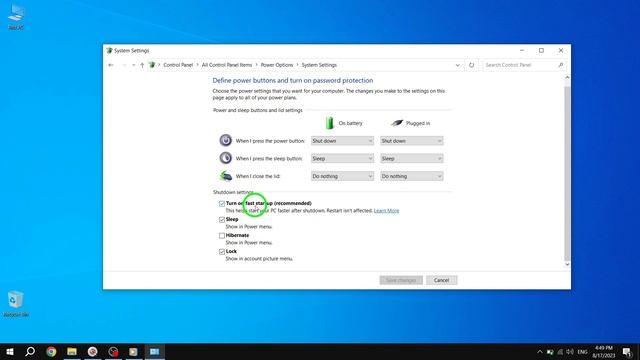
Task: Uncheck the Sleep power menu checkbox
Action: tap(222, 220)
